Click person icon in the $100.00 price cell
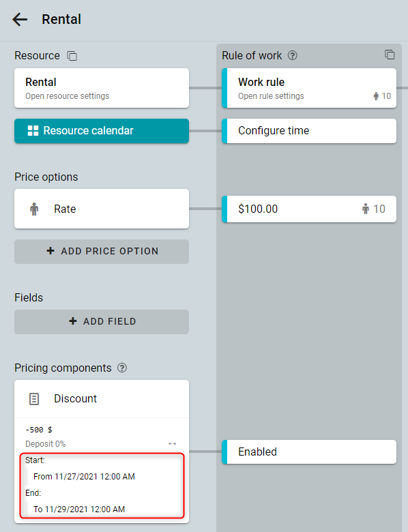 tap(366, 209)
